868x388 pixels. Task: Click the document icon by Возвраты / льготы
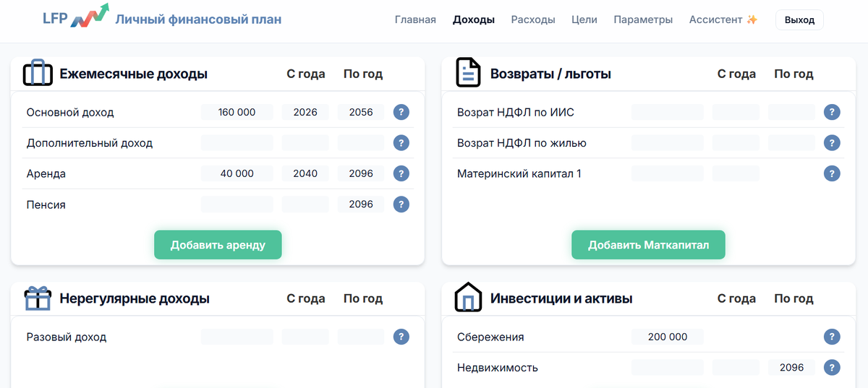point(469,74)
